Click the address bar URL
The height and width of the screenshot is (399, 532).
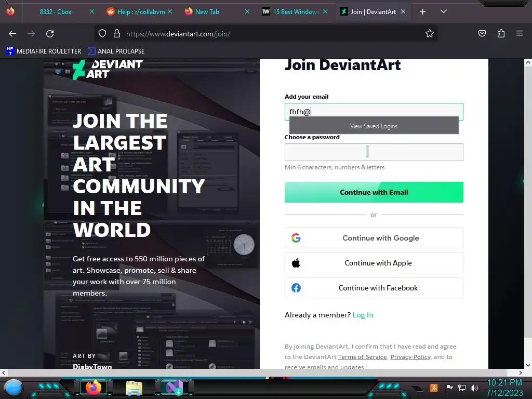(178, 34)
